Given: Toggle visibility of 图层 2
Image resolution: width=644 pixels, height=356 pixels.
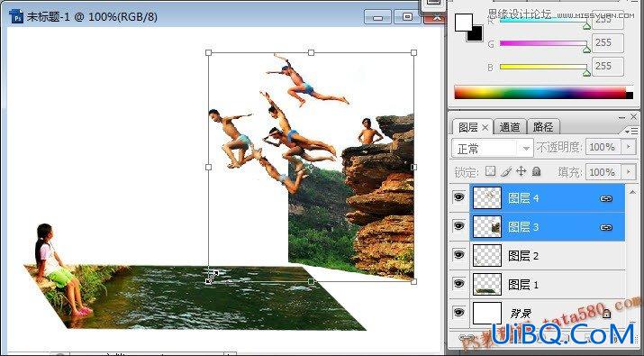Looking at the screenshot, I should tap(458, 255).
